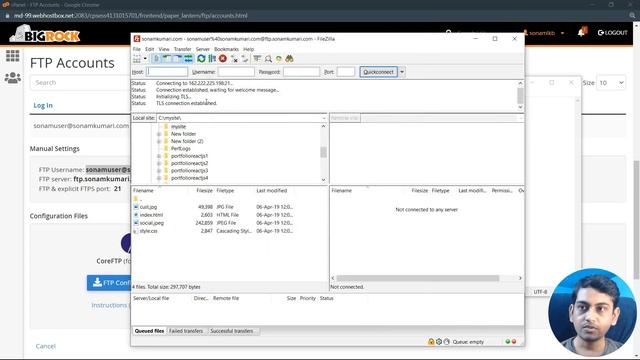Open the Transfer menu in FileZilla

click(182, 49)
